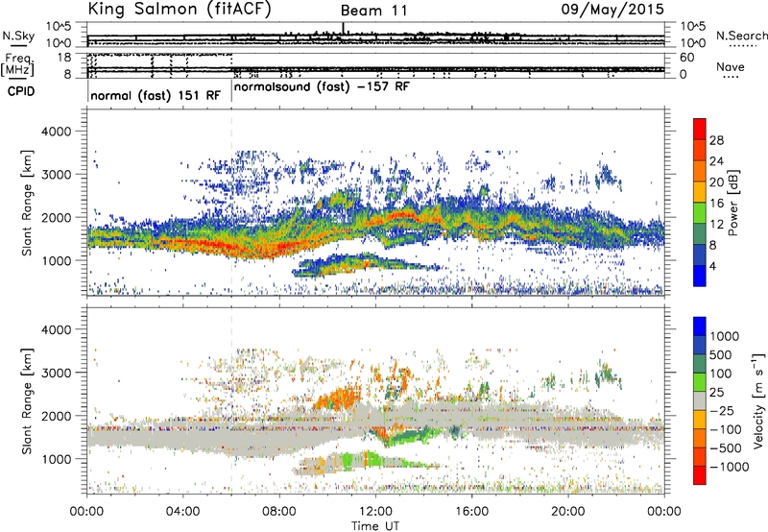Click the velocity panel 'Slant Range [km]' label

pyautogui.click(x=27, y=401)
